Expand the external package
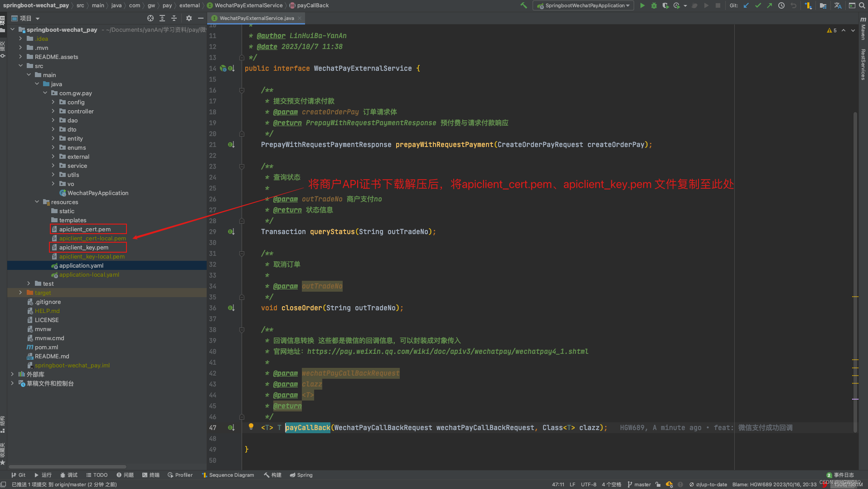This screenshot has width=868, height=489. point(53,156)
